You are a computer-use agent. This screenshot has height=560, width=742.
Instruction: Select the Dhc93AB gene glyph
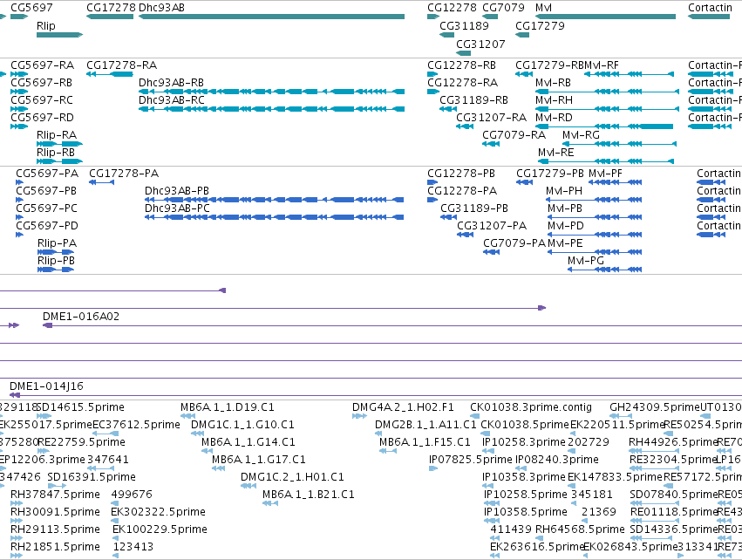[272, 17]
